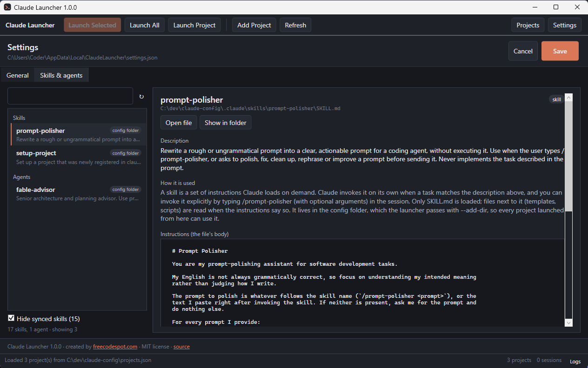This screenshot has width=588, height=368.
Task: Click the detail panel vertical scrollbar thumb
Action: (568, 157)
